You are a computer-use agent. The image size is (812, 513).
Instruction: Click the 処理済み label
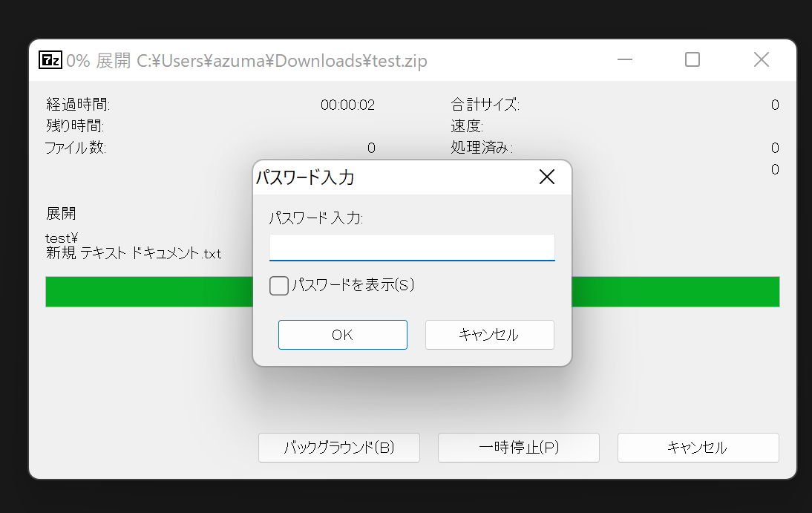point(481,148)
